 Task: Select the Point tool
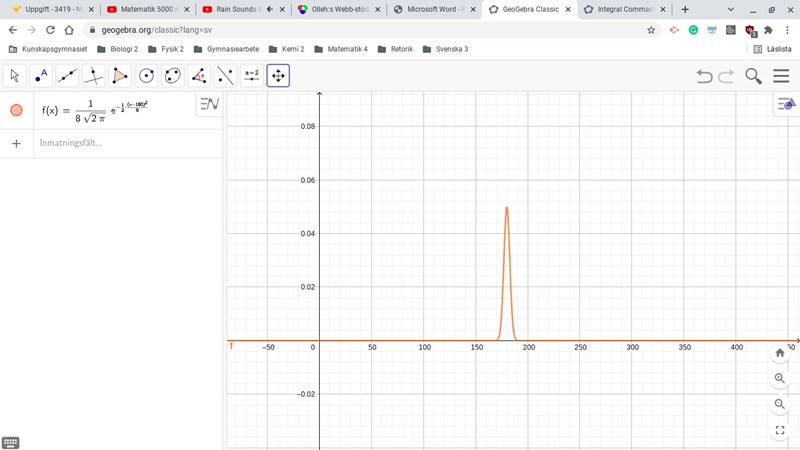point(41,76)
